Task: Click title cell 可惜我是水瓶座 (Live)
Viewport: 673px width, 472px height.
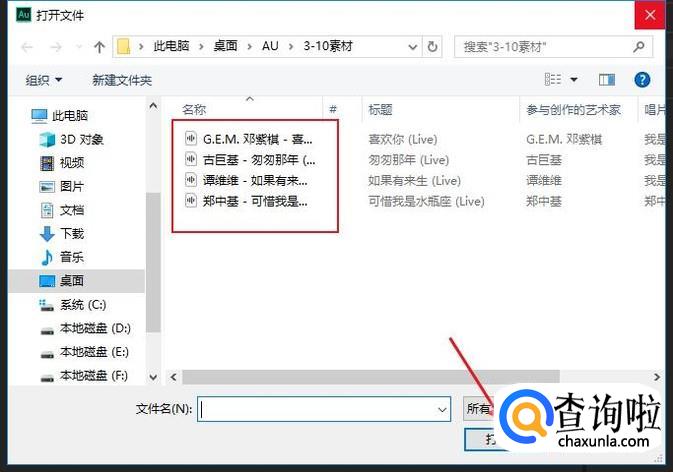Action: click(426, 201)
